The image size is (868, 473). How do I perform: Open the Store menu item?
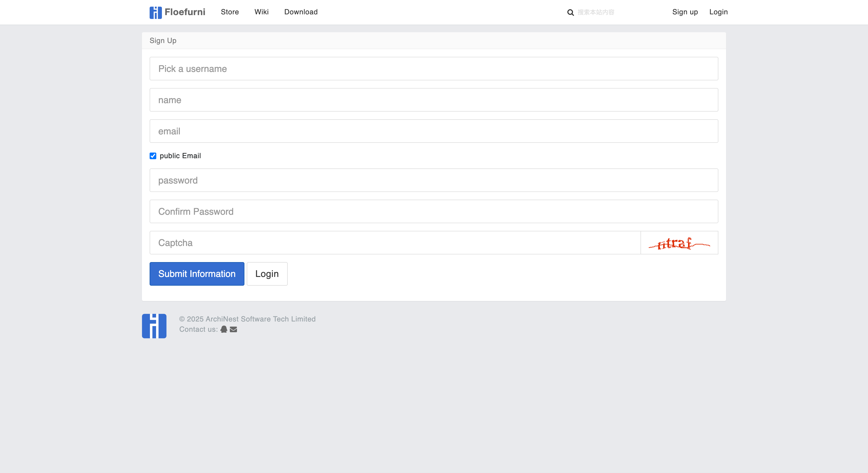pyautogui.click(x=230, y=12)
